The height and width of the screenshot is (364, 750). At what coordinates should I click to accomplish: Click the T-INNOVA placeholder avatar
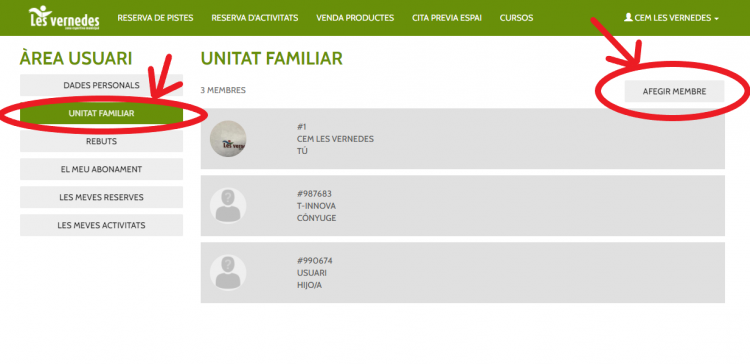pyautogui.click(x=228, y=206)
